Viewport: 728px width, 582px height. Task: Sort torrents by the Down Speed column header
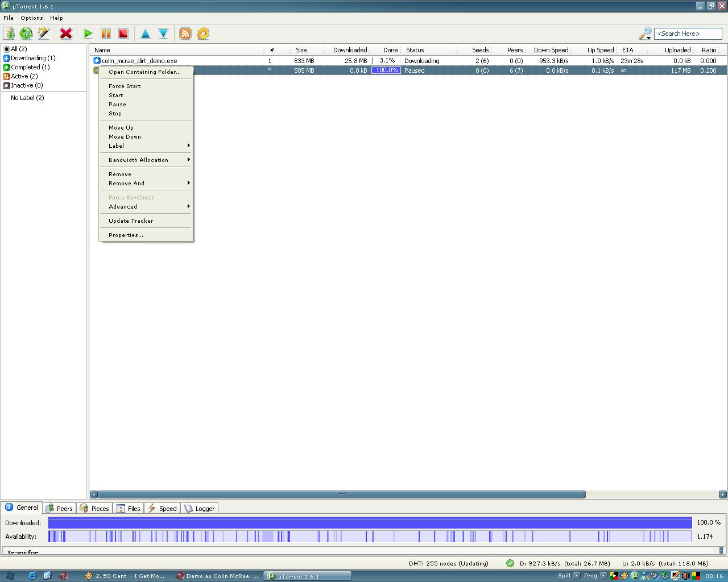click(x=549, y=50)
